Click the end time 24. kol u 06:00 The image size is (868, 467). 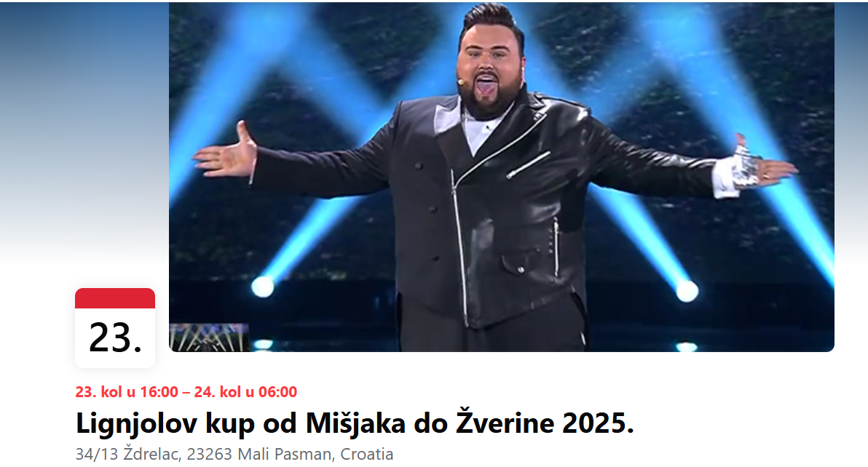click(245, 392)
